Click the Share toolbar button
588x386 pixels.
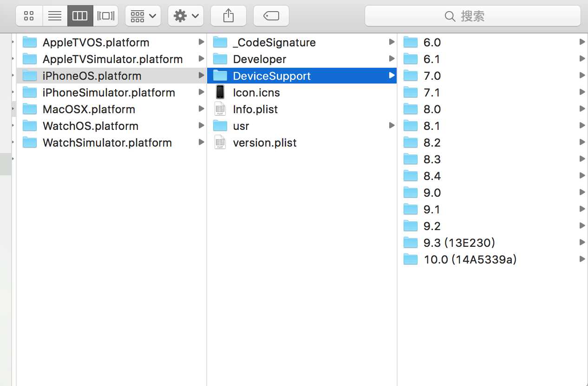(x=229, y=16)
